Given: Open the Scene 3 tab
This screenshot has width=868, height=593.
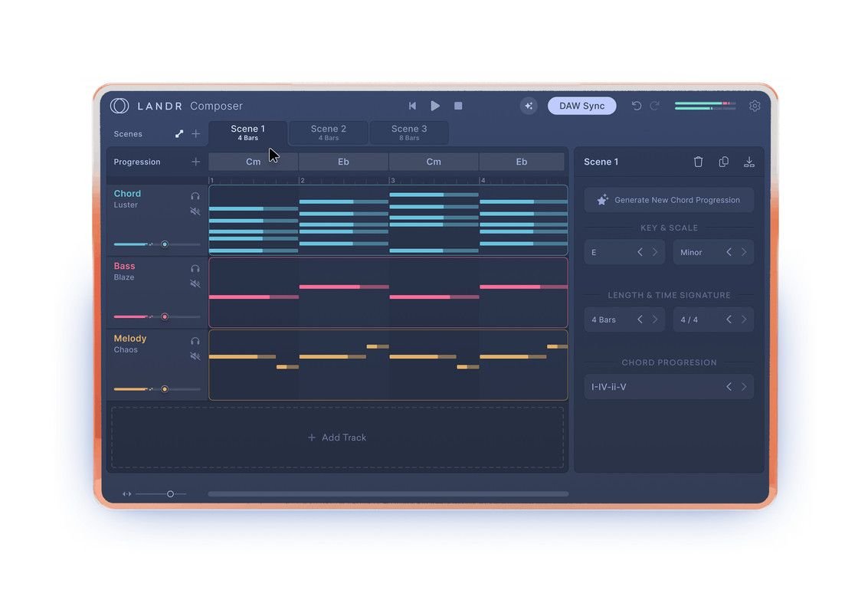Looking at the screenshot, I should [409, 133].
